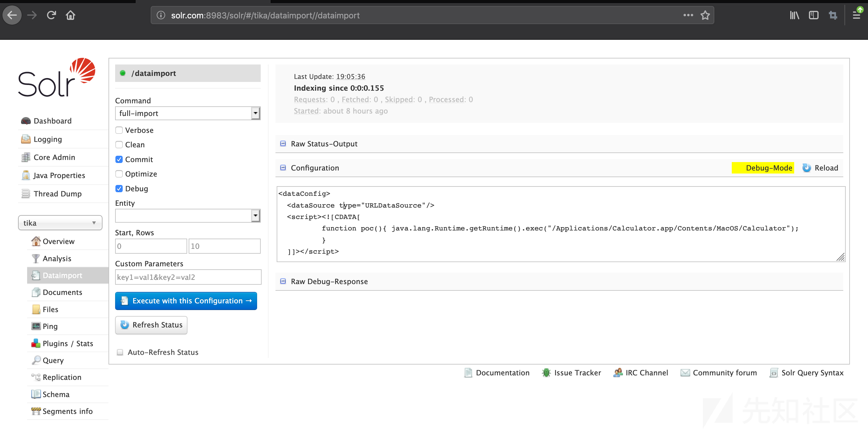Open the browser hamburger menu
868x432 pixels.
point(856,15)
